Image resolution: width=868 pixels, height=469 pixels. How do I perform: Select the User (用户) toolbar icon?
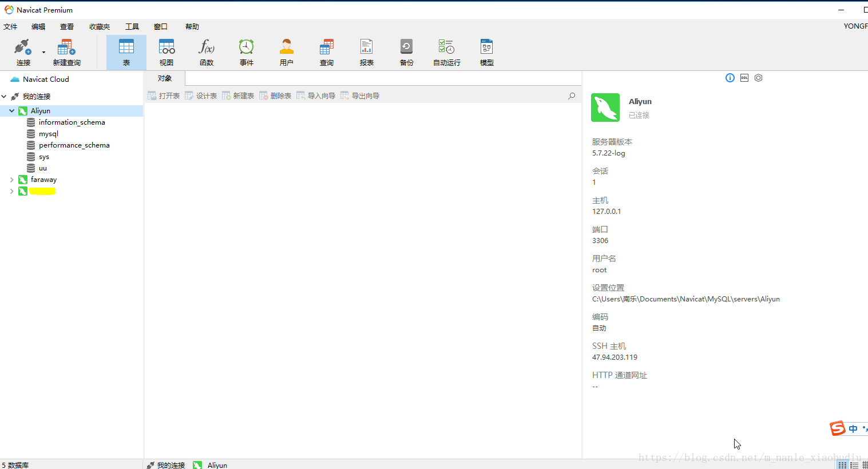287,52
